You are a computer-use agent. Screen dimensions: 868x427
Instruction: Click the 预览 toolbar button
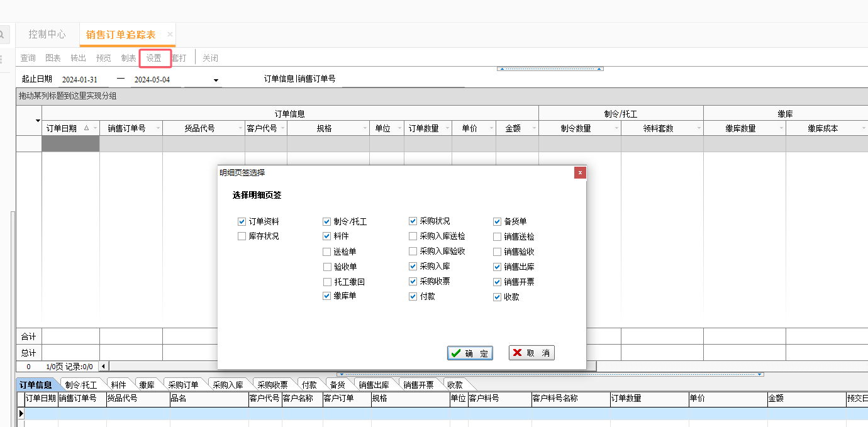(x=104, y=58)
